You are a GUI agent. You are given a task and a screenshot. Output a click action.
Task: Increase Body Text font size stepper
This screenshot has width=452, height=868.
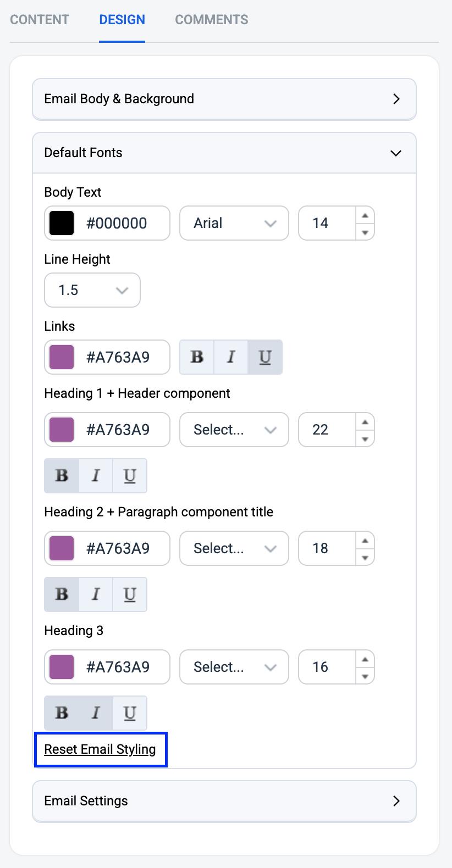click(365, 215)
